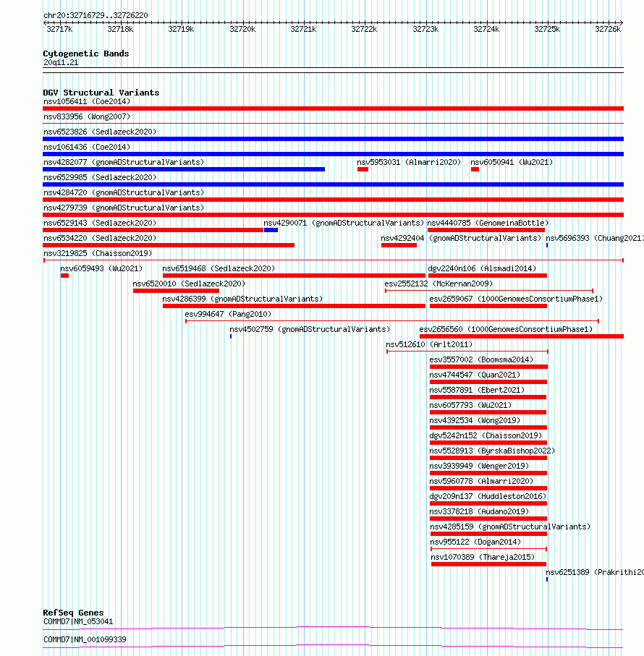Viewport: 644px width, 656px height.
Task: Click the nsv4292404 (gnomADStructuralVariants) label
Action: (461, 238)
